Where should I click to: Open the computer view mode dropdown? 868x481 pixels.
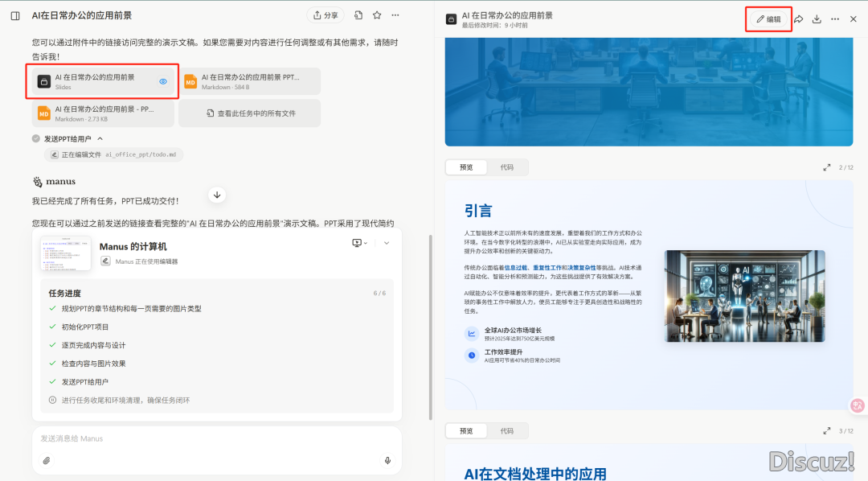(x=359, y=243)
